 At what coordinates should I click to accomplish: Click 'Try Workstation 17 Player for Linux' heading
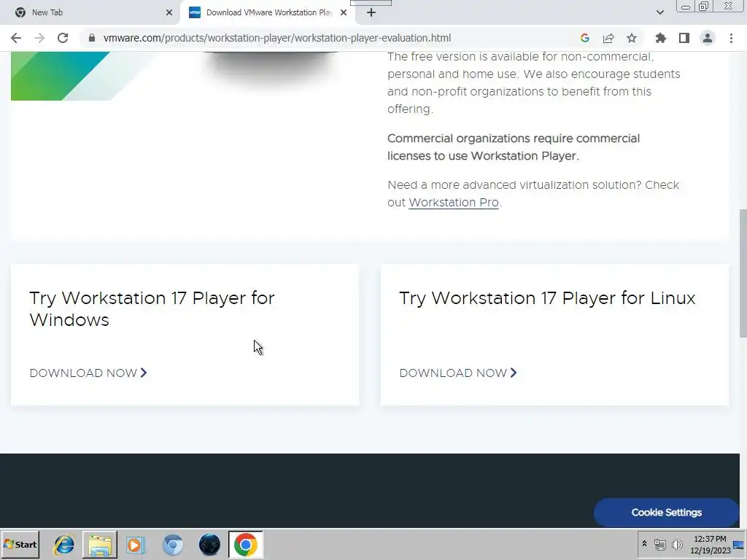[547, 298]
